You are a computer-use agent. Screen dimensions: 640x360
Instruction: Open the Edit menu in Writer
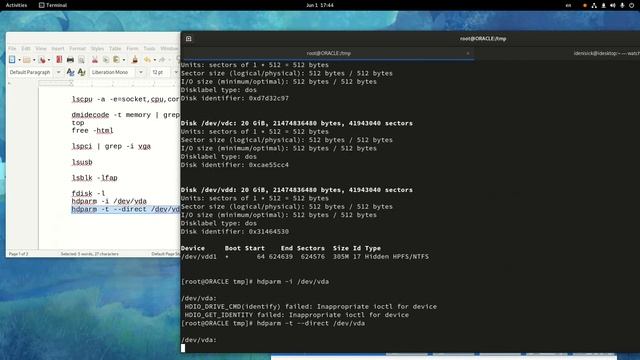click(x=26, y=49)
